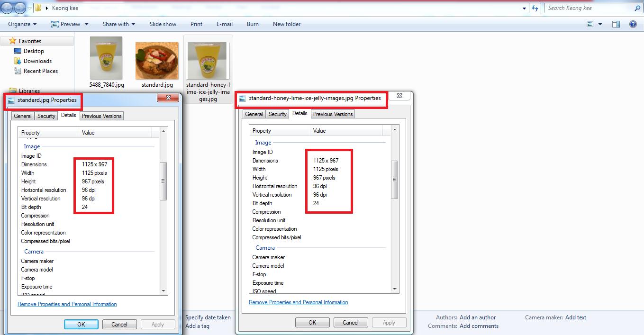Open Desktop in Favorites sidebar
This screenshot has width=644, height=335.
(33, 51)
